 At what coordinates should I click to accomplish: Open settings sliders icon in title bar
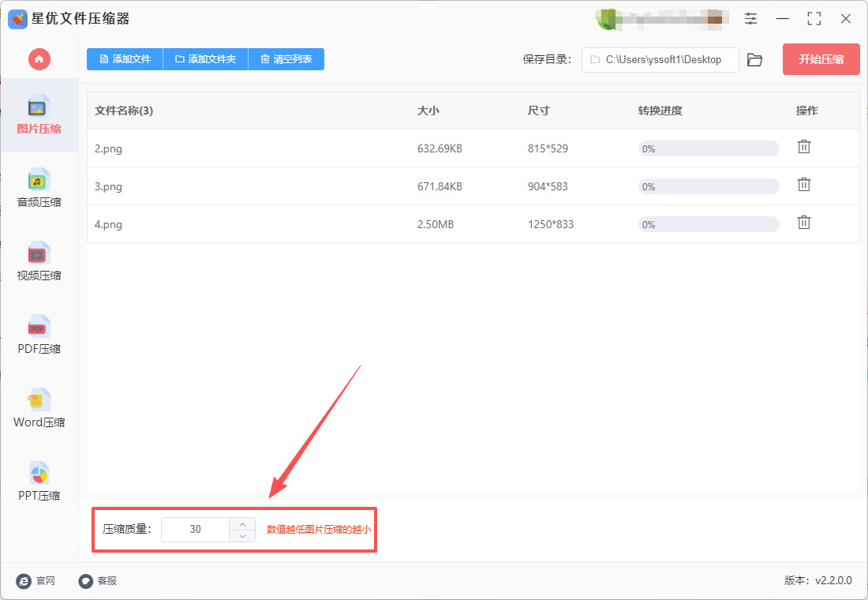[x=750, y=19]
